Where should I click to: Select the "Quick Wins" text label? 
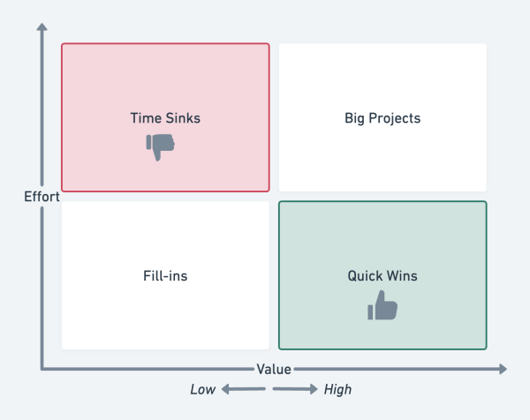pos(382,275)
